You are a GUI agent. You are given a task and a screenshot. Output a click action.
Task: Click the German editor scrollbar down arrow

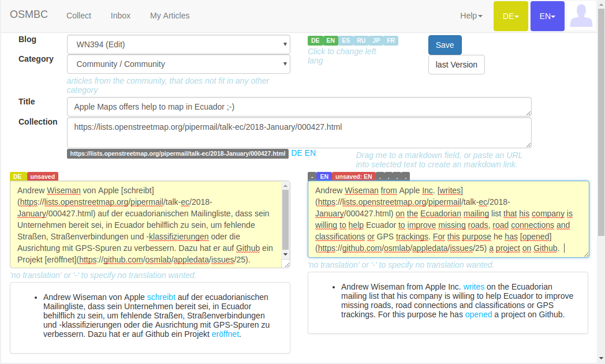click(285, 254)
